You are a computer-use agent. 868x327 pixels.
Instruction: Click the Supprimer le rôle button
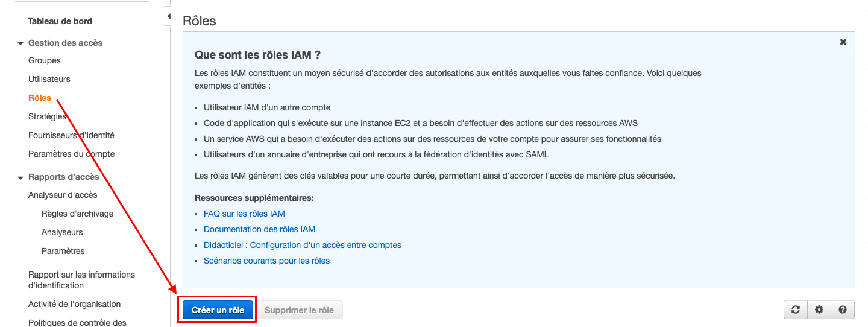click(299, 310)
